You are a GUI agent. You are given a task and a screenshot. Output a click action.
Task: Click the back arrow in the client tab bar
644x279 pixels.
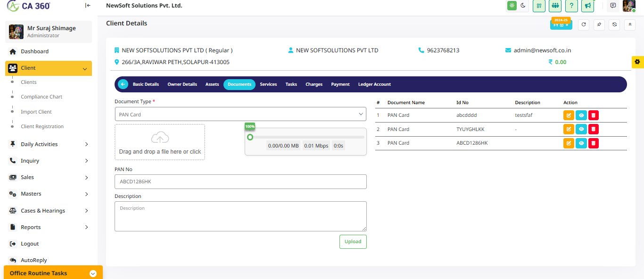[x=123, y=84]
